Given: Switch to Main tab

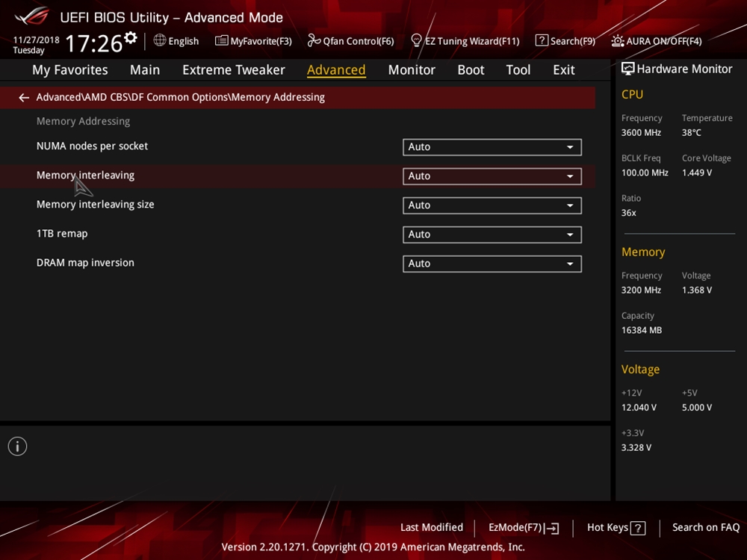Looking at the screenshot, I should coord(145,70).
